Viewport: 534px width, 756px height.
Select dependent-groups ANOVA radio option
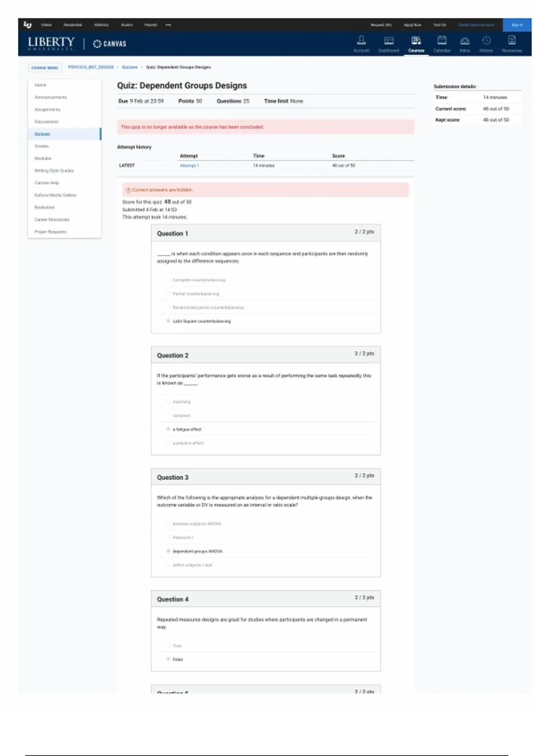click(x=168, y=551)
